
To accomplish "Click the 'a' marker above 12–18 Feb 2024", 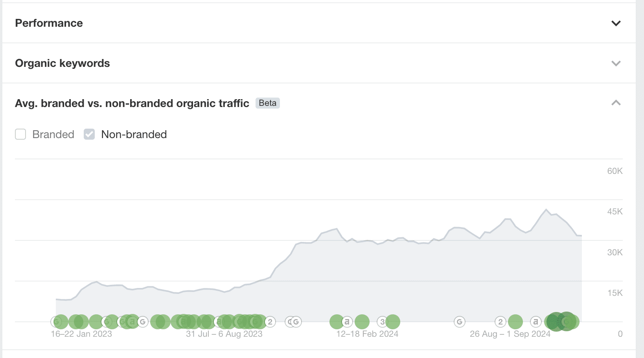I will coord(347,322).
